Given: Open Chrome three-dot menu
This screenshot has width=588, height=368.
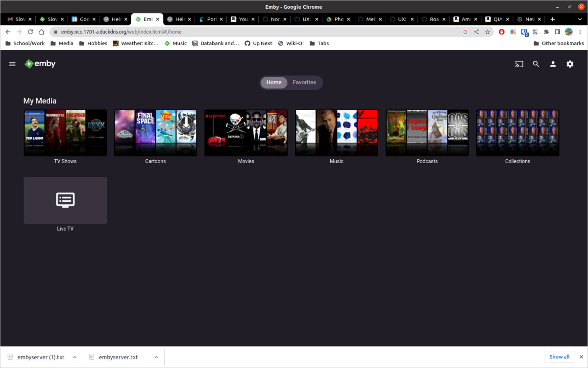Looking at the screenshot, I should pos(580,32).
